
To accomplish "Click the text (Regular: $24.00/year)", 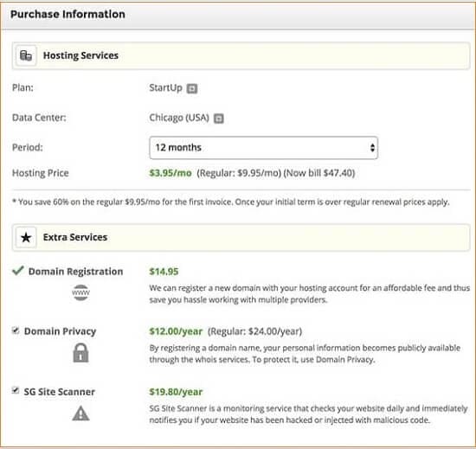I will pyautogui.click(x=254, y=331).
